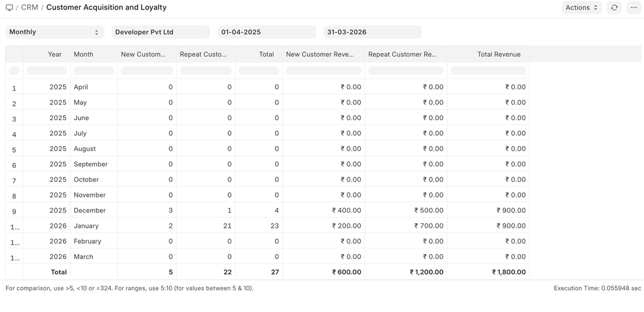The width and height of the screenshot is (644, 312).
Task: Click the Total Revenue column header
Action: tap(488, 54)
